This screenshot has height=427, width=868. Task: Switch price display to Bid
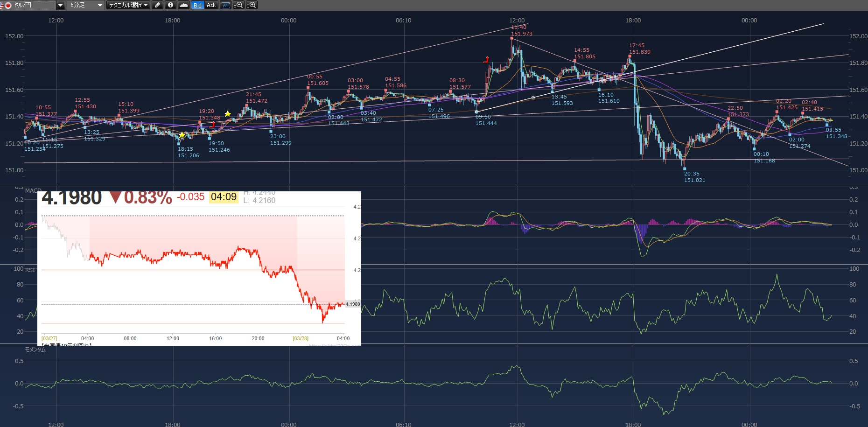click(x=197, y=5)
